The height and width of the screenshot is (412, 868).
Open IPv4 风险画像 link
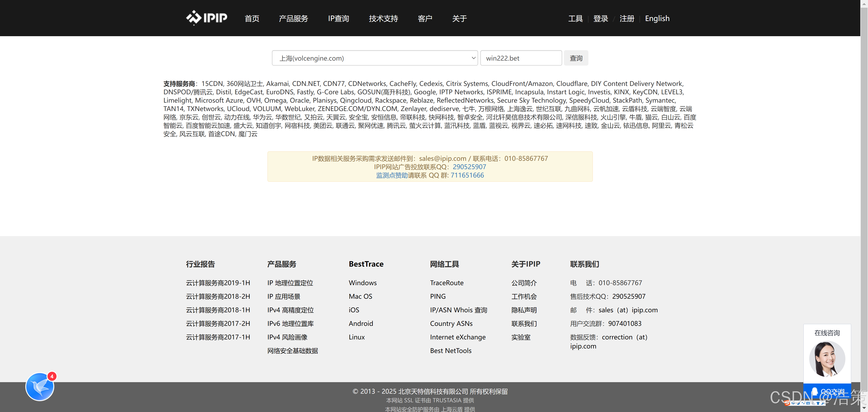[x=288, y=337]
